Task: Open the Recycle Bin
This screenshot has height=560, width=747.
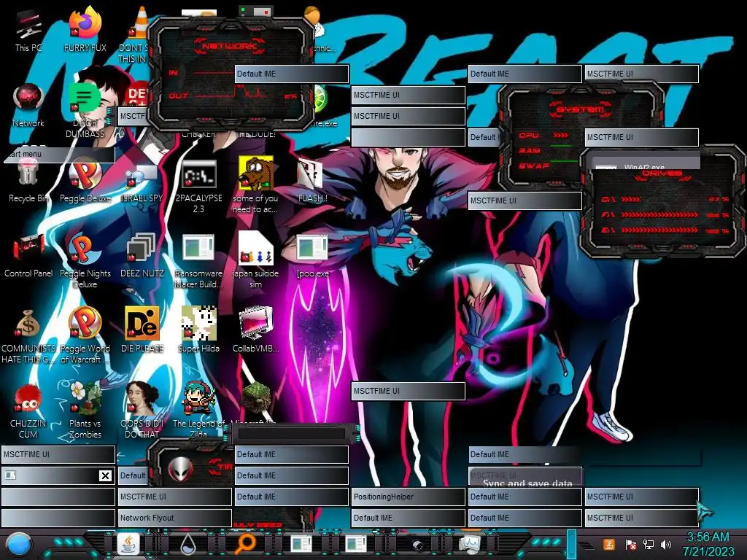Action: [28, 179]
